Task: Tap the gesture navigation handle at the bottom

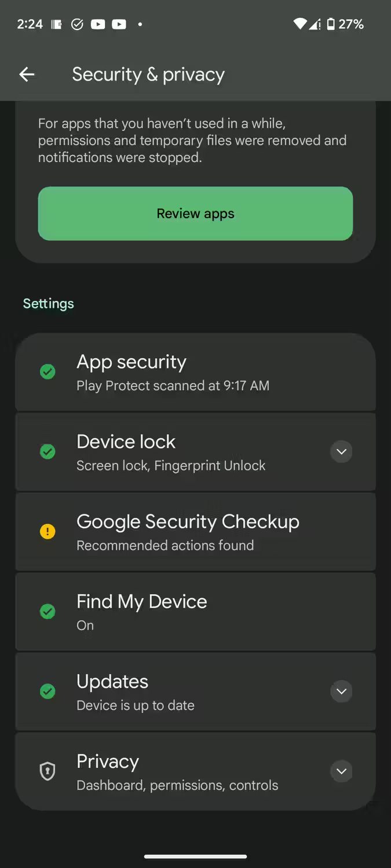Action: click(x=195, y=855)
